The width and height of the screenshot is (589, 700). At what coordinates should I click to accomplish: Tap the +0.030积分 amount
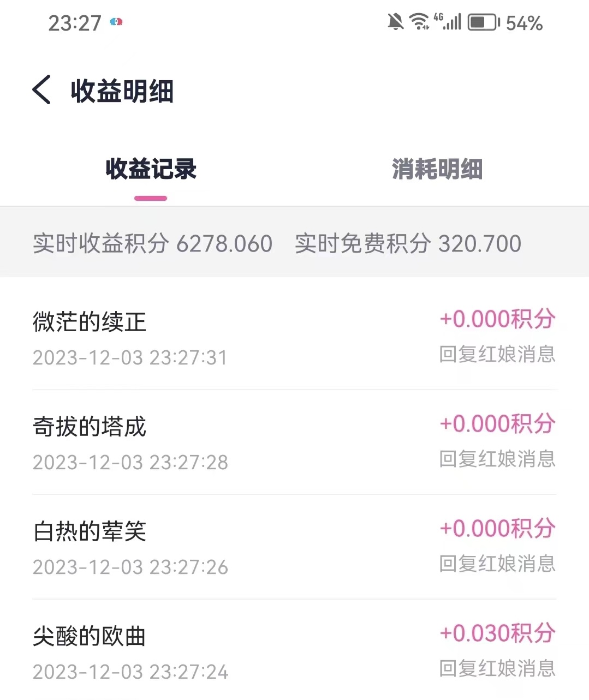click(x=497, y=633)
